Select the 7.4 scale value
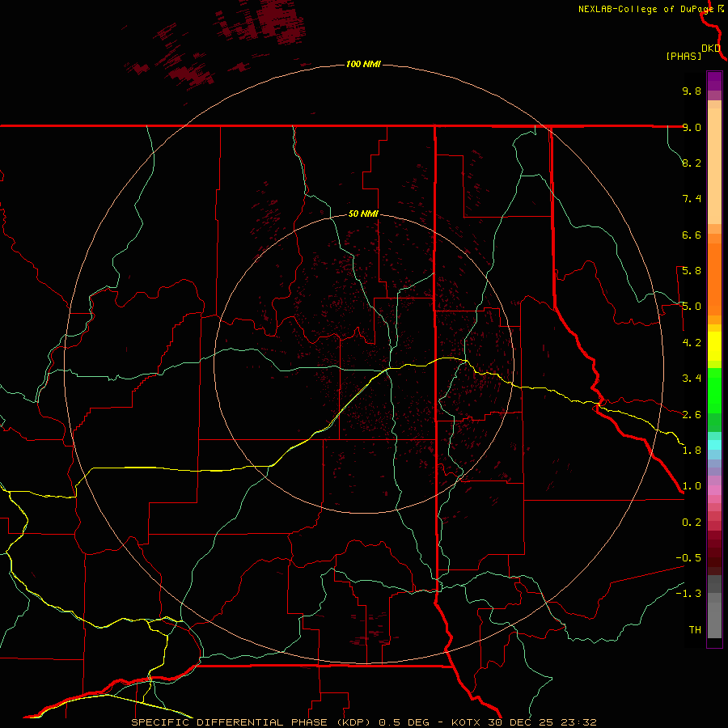 point(692,199)
